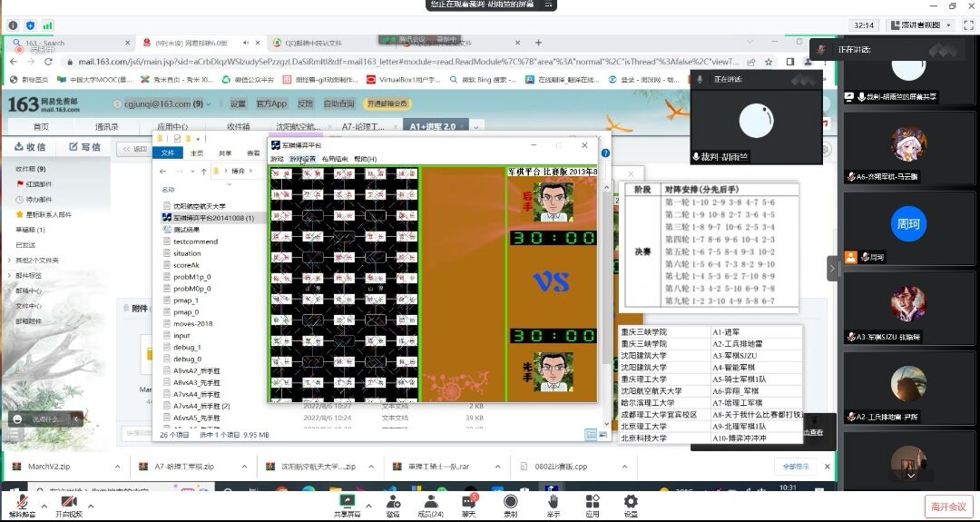Open 演讲者视图 layout dropdown
The image size is (980, 522).
(922, 25)
